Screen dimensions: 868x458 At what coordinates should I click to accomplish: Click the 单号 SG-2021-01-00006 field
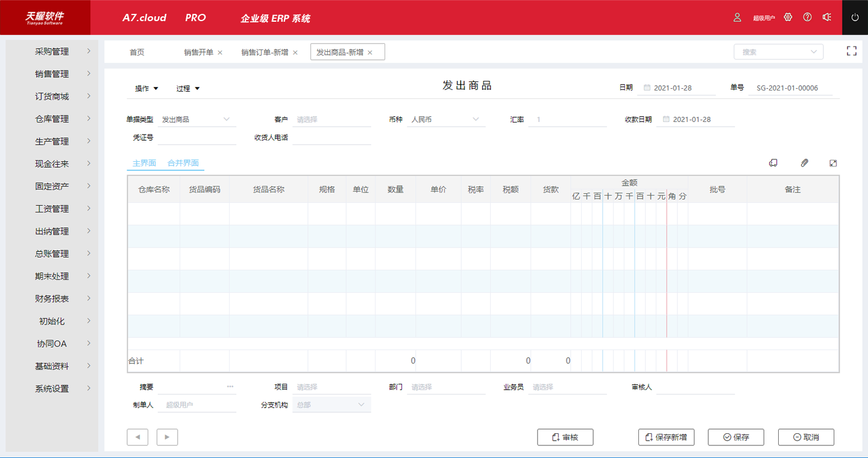point(790,88)
